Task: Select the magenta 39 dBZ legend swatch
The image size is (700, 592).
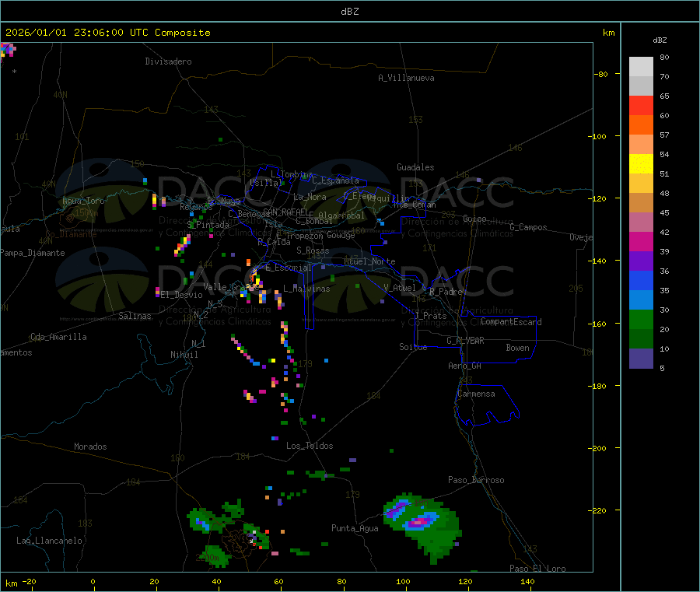Action: pyautogui.click(x=641, y=241)
